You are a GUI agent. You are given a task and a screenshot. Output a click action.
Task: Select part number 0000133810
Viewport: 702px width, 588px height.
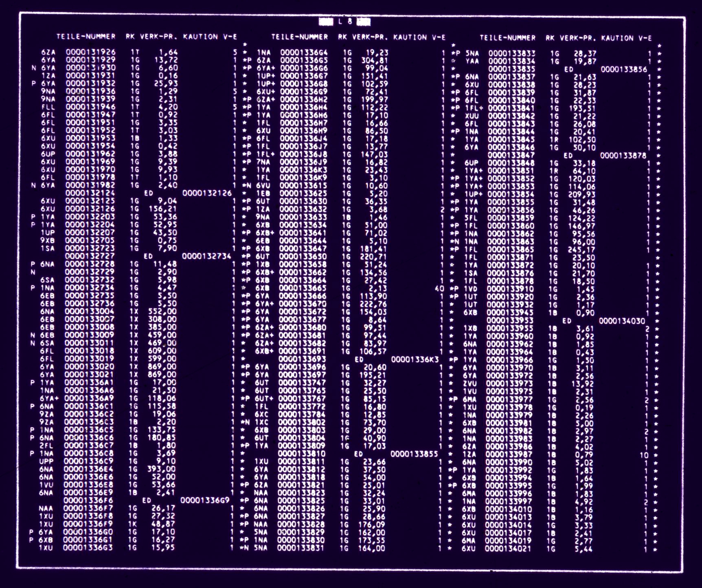pos(302,453)
